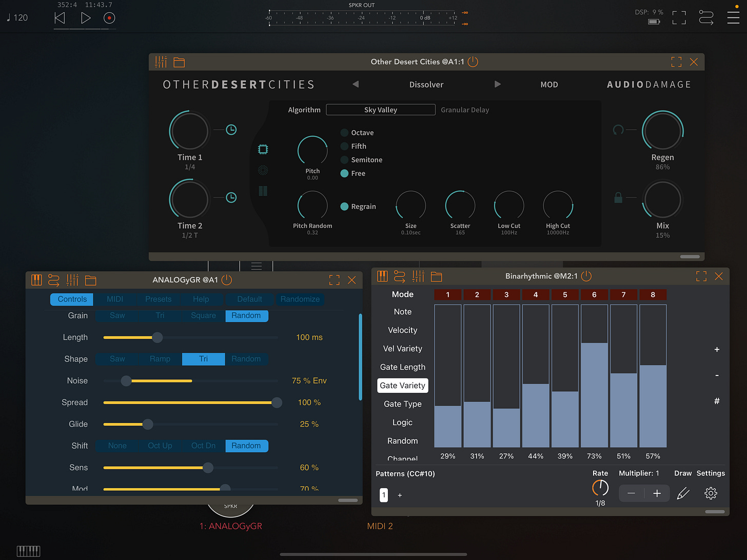
Task: Adjust the Spread slider handle
Action: pyautogui.click(x=277, y=403)
